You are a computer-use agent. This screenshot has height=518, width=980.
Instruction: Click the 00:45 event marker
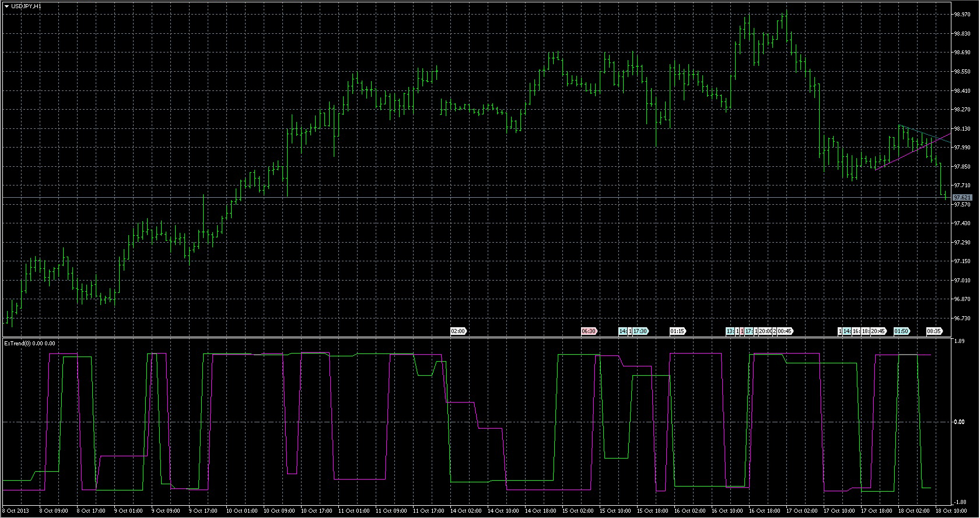[785, 331]
